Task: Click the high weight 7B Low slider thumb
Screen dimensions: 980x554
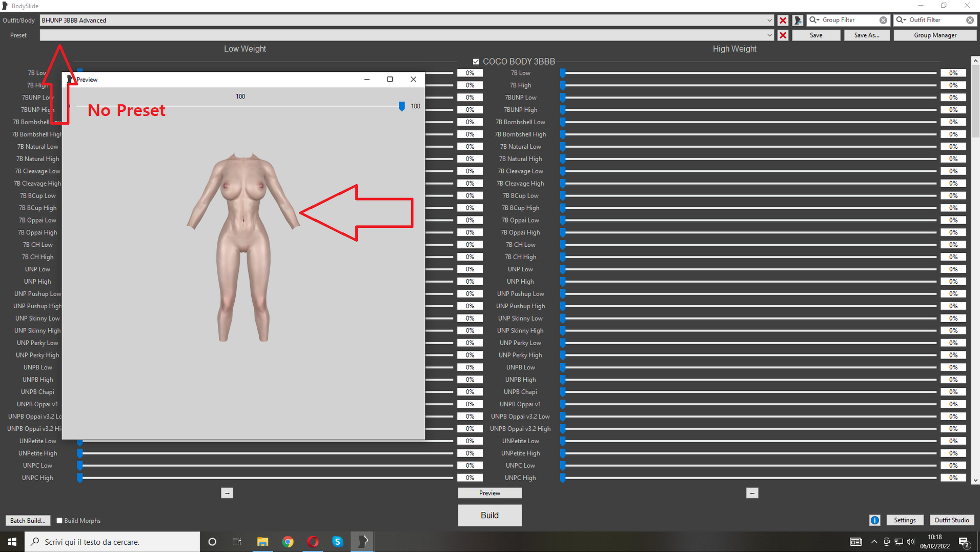Action: [563, 73]
